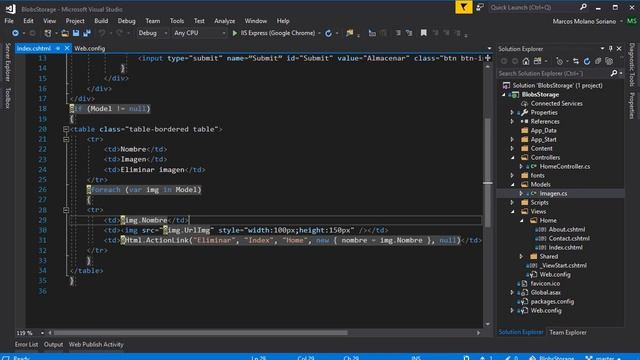Pin the Solution Explorer panel
The image size is (640, 360).
click(611, 49)
